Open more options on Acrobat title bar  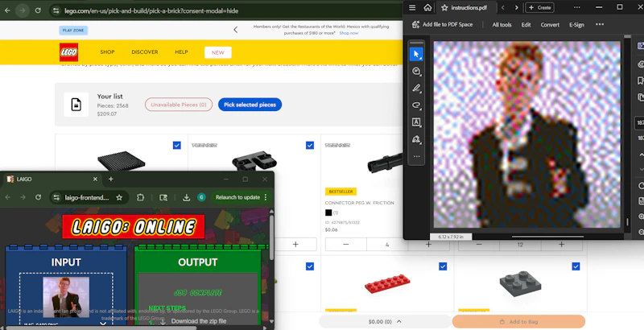pyautogui.click(x=577, y=7)
